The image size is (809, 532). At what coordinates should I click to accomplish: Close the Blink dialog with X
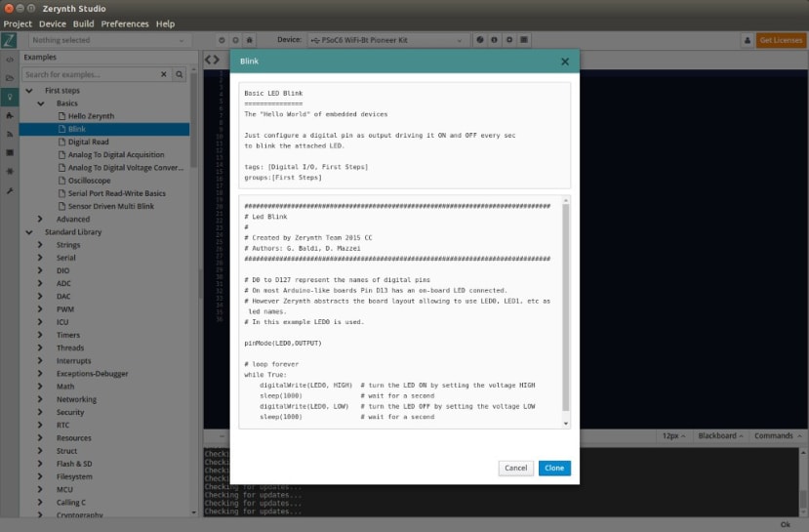click(565, 61)
